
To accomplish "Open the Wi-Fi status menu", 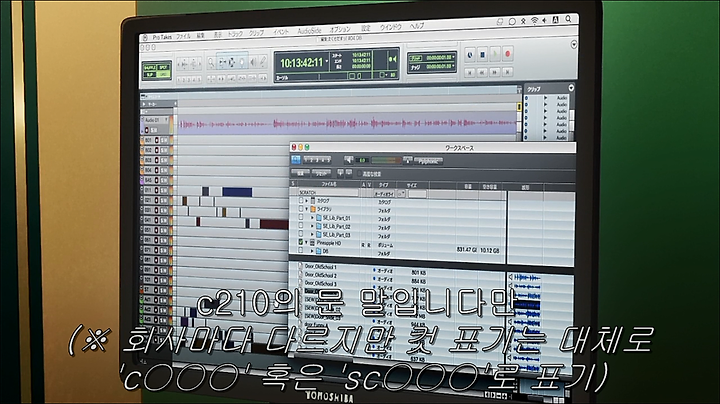I will 534,21.
